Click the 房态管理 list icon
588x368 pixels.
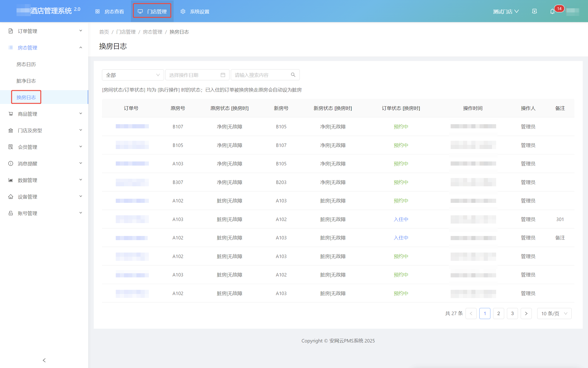[11, 47]
